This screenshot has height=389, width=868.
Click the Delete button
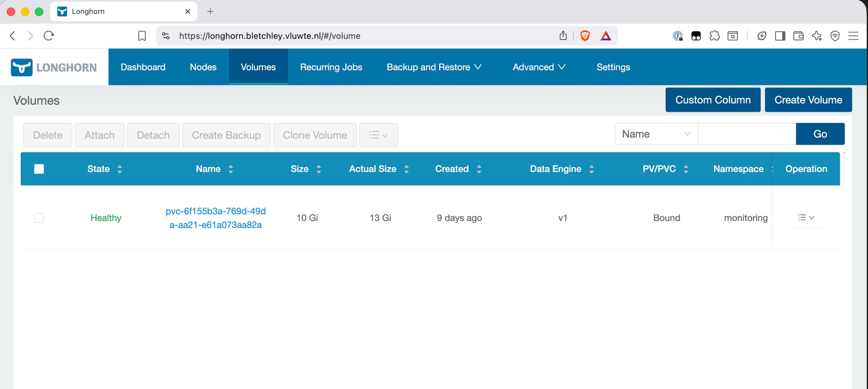48,135
